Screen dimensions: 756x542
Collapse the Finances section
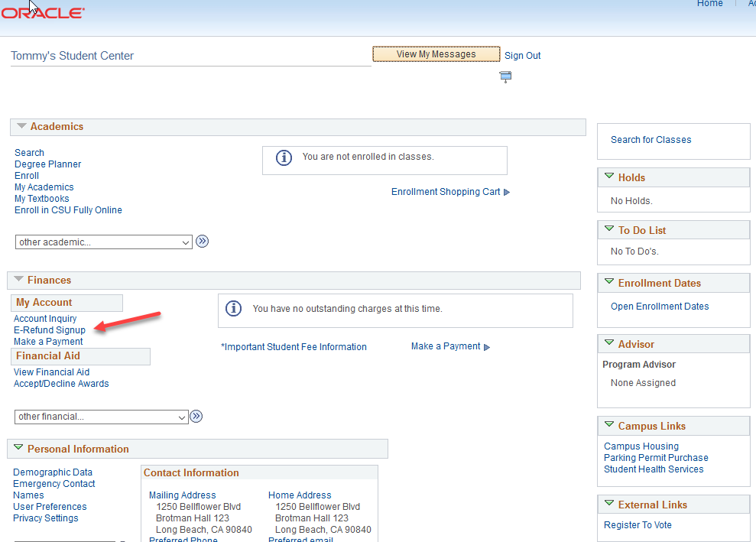pyautogui.click(x=19, y=279)
